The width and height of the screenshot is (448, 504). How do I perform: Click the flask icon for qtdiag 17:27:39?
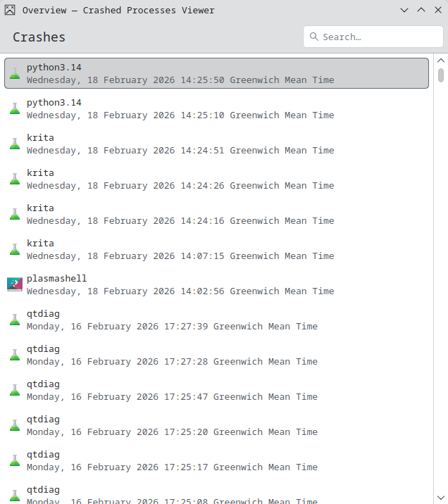tap(14, 320)
